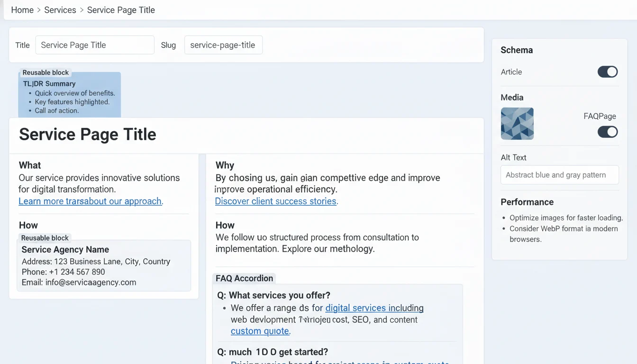Select the Key features highlighted bullet
This screenshot has width=637, height=364.
click(x=72, y=102)
